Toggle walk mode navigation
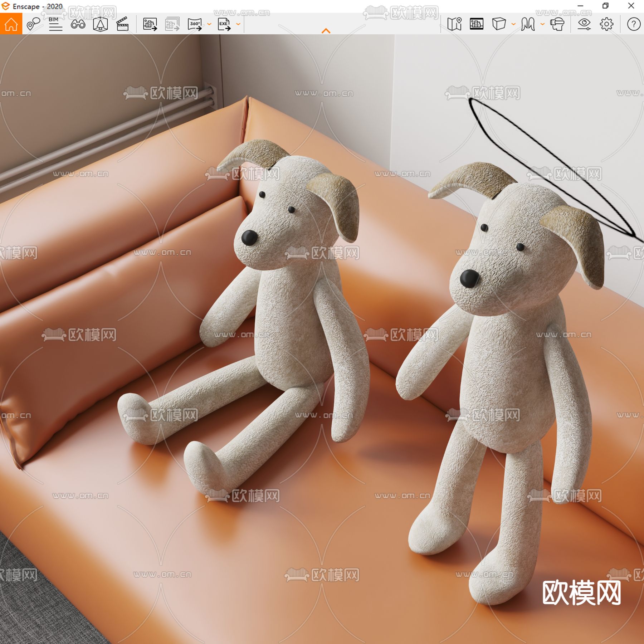Screen dimensions: 644x644 pyautogui.click(x=528, y=24)
